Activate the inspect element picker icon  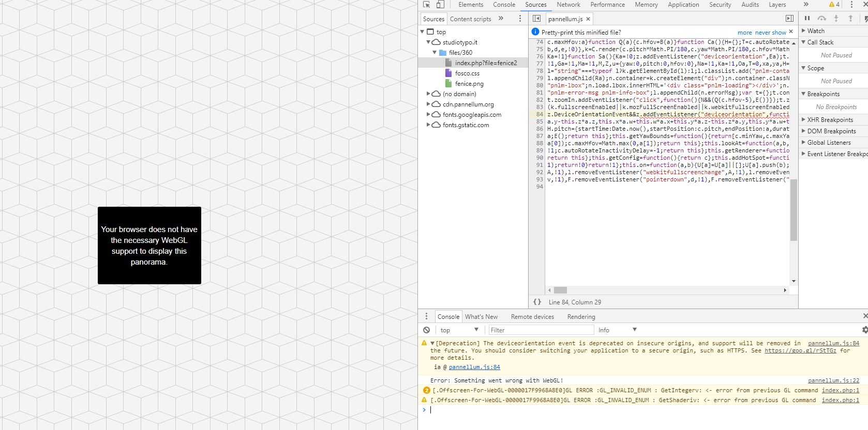(x=427, y=5)
